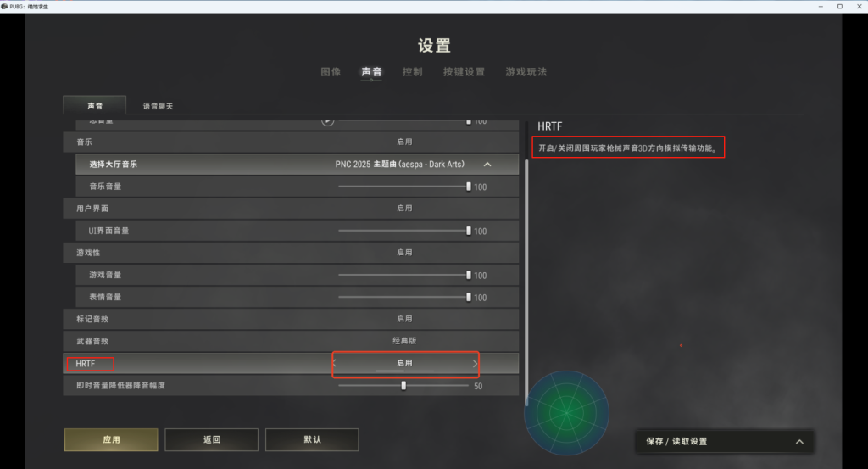Viewport: 868px width, 469px height.
Task: Switch to the 图像 tab
Action: [331, 72]
